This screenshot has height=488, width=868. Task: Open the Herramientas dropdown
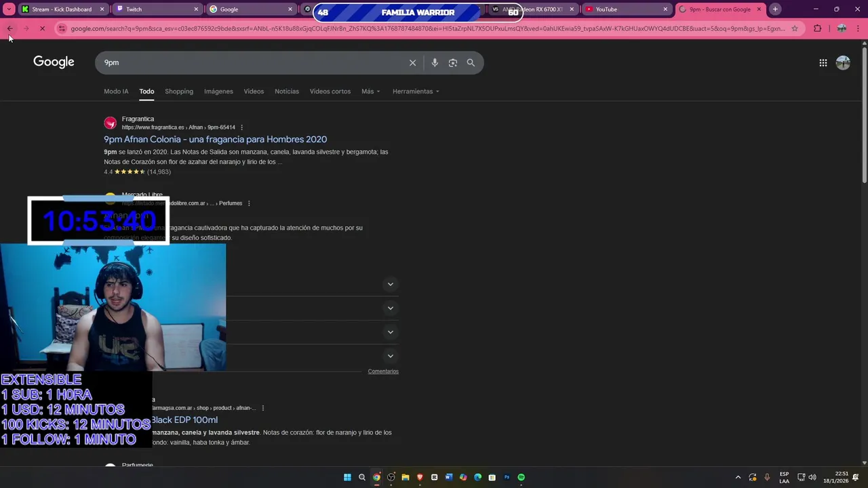point(416,91)
